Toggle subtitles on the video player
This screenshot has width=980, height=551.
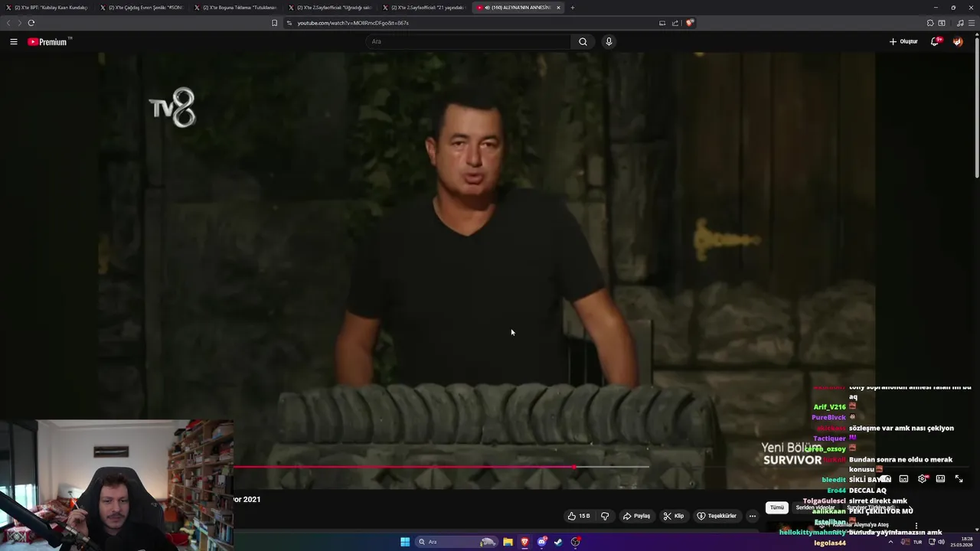pyautogui.click(x=903, y=479)
